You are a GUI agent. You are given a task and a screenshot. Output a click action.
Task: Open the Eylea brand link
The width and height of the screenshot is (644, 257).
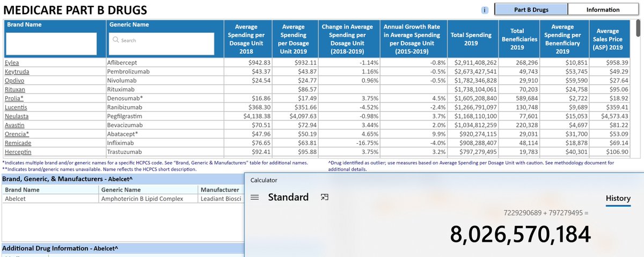click(11, 63)
